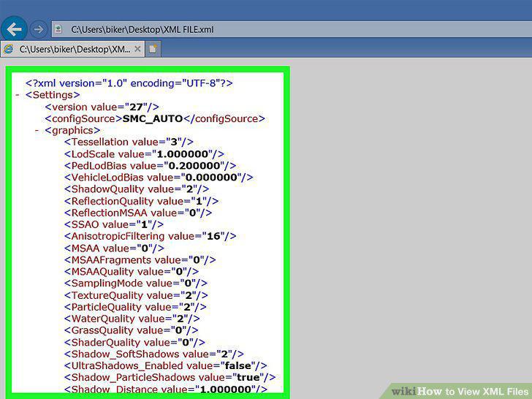Click the Tessellation value line

(x=129, y=142)
